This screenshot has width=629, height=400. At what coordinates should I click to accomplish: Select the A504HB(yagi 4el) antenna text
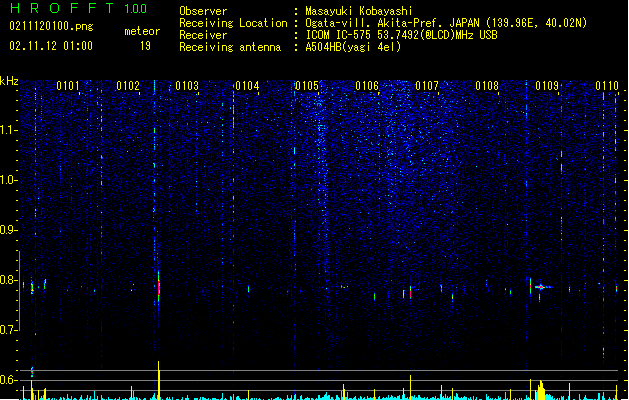coord(353,47)
